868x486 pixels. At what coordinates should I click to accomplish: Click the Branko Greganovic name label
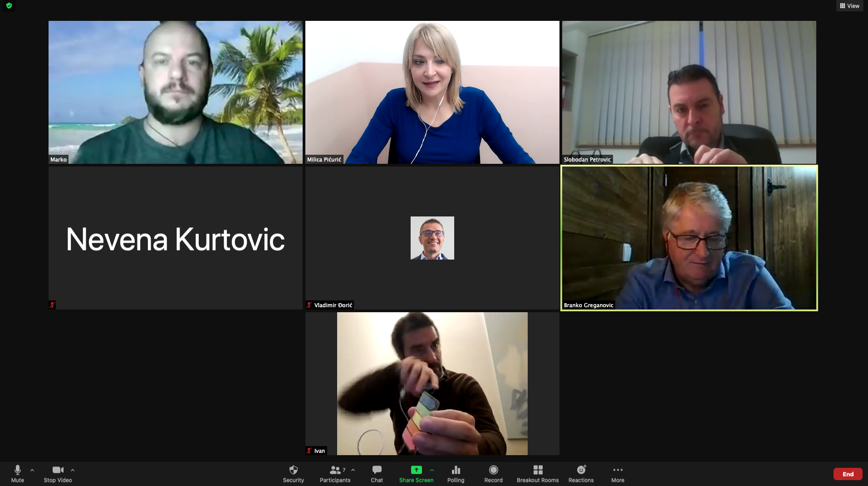pos(588,305)
